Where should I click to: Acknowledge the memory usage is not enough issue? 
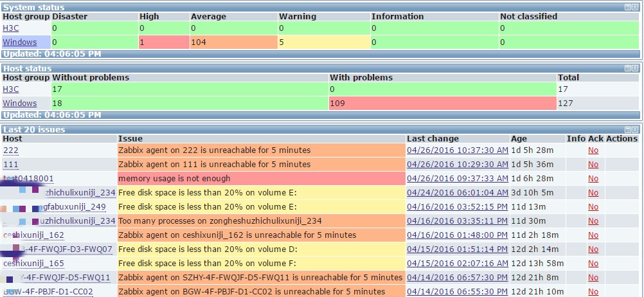pos(593,179)
